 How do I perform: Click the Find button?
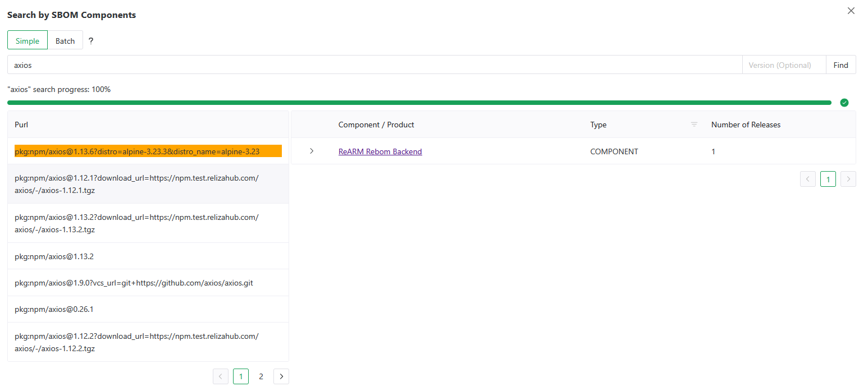tap(840, 65)
